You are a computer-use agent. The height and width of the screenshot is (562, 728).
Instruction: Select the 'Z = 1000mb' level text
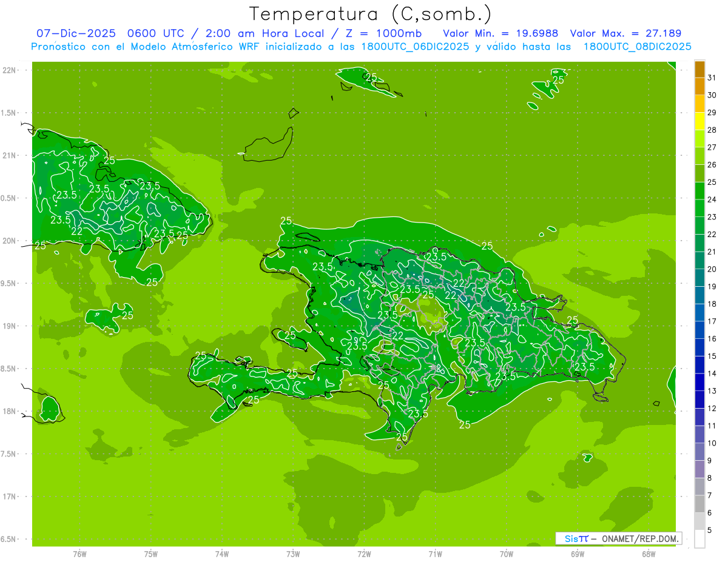tap(382, 33)
